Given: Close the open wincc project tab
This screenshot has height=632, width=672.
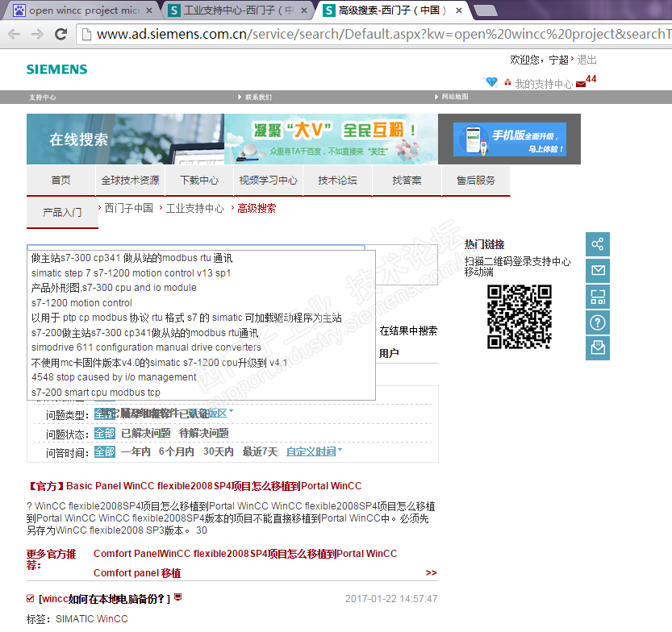Looking at the screenshot, I should 149,10.
